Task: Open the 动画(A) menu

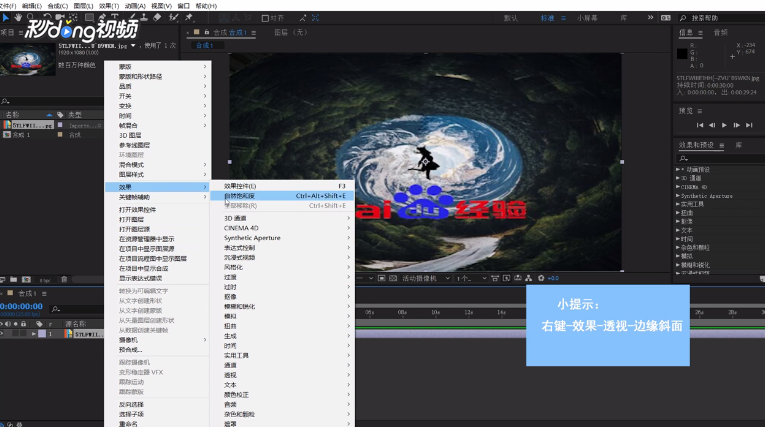Action: click(135, 6)
